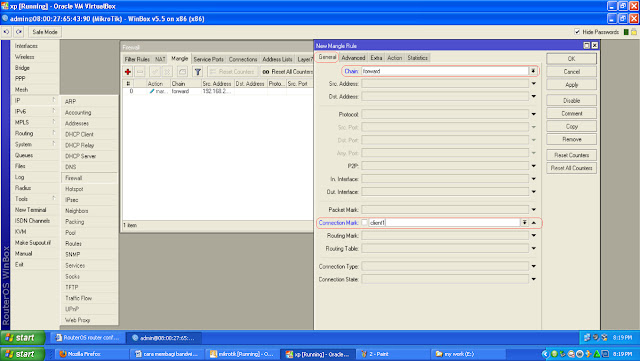
Task: Expand the P2P field
Action: click(x=533, y=166)
